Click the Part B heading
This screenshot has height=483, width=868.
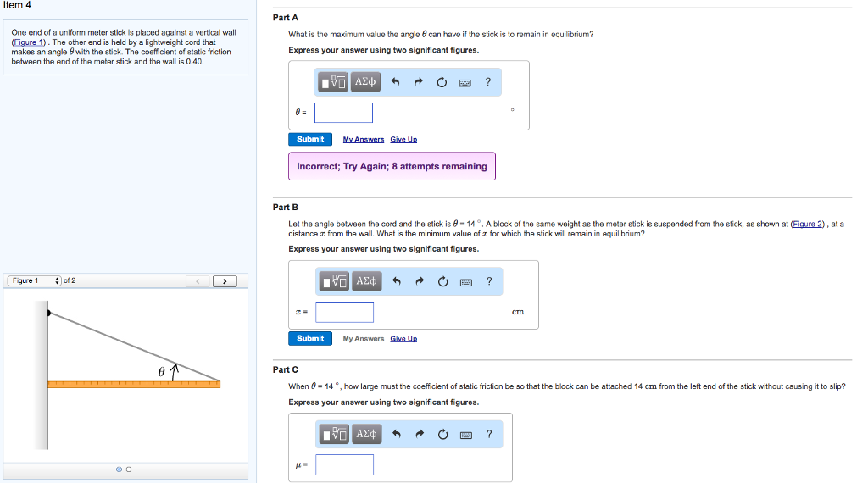pos(286,207)
